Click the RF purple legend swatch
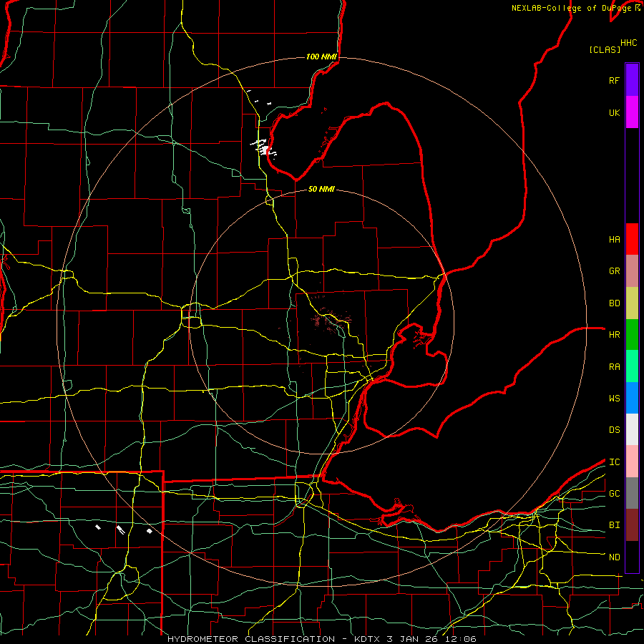The image size is (644, 644). click(632, 80)
